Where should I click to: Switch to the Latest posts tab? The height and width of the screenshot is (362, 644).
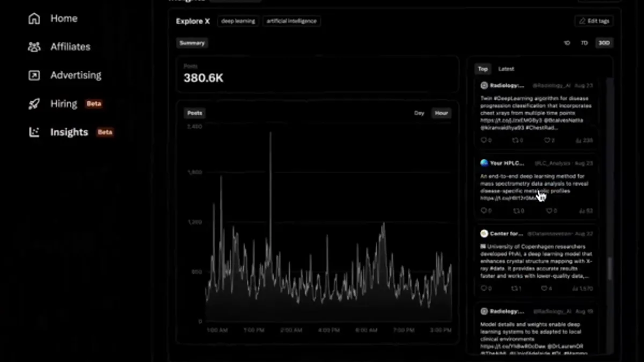(x=506, y=69)
